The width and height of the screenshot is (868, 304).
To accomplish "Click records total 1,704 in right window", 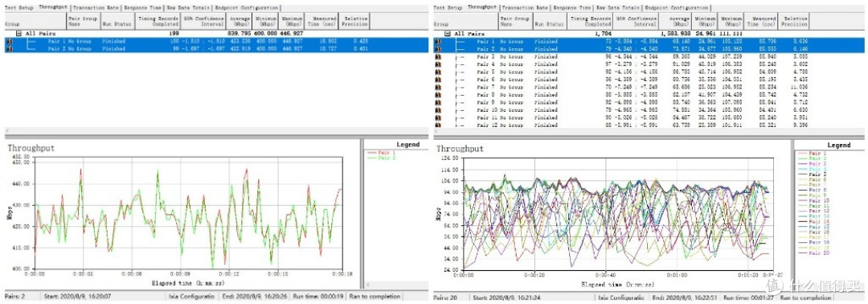I will coord(603,34).
